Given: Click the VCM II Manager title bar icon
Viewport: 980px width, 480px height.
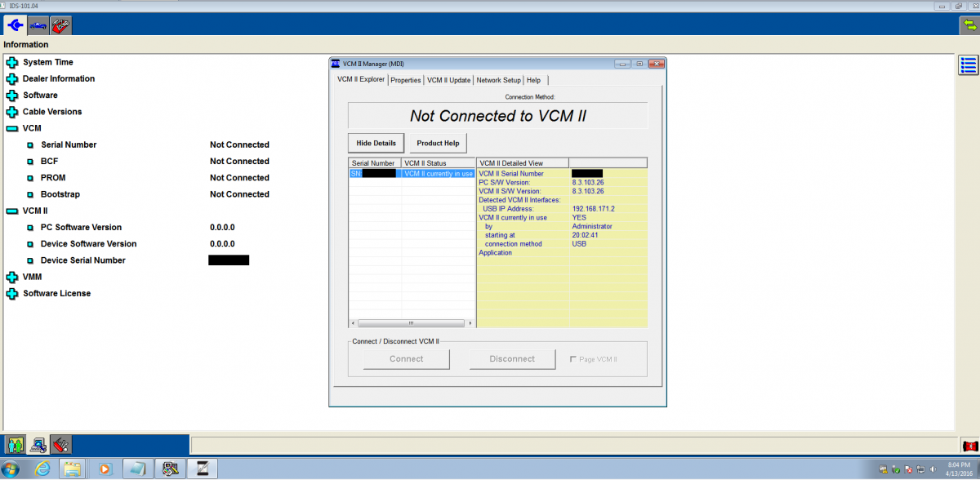Looking at the screenshot, I should pos(335,64).
